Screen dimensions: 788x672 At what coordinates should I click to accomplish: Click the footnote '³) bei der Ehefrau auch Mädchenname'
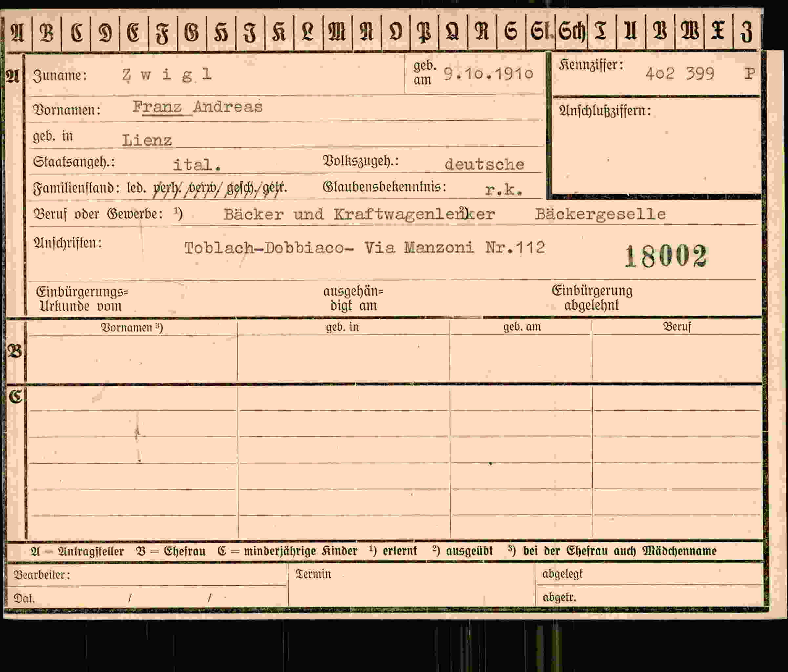612,550
